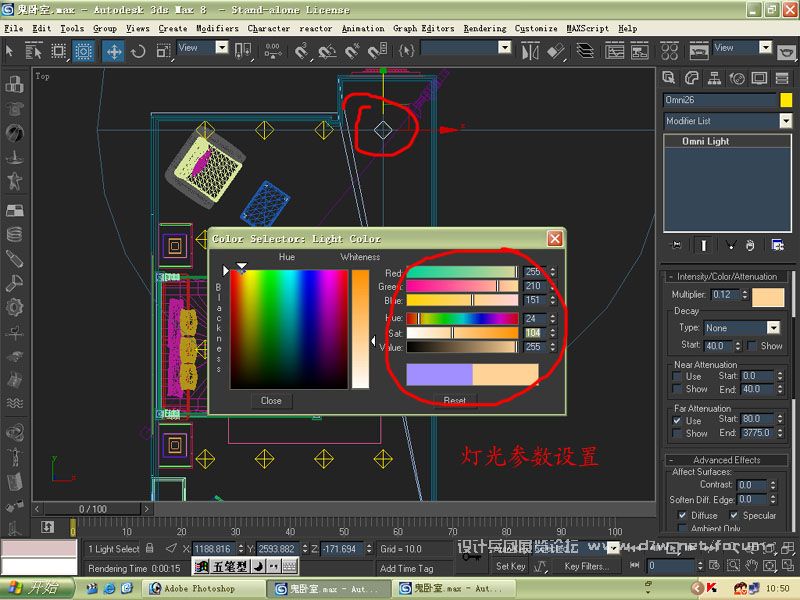Click the Whiteness vertical slider
Screen dimensions: 800x600
[360, 329]
